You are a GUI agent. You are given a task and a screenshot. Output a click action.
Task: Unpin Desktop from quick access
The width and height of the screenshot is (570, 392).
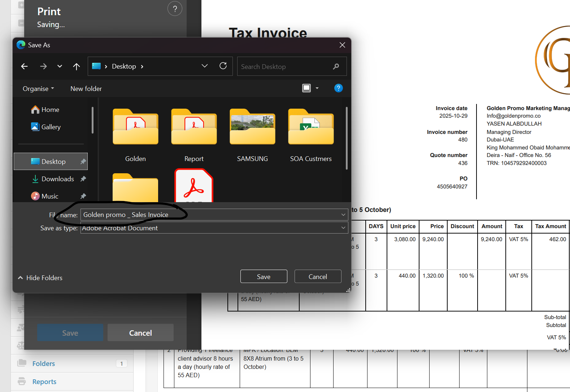tap(83, 161)
